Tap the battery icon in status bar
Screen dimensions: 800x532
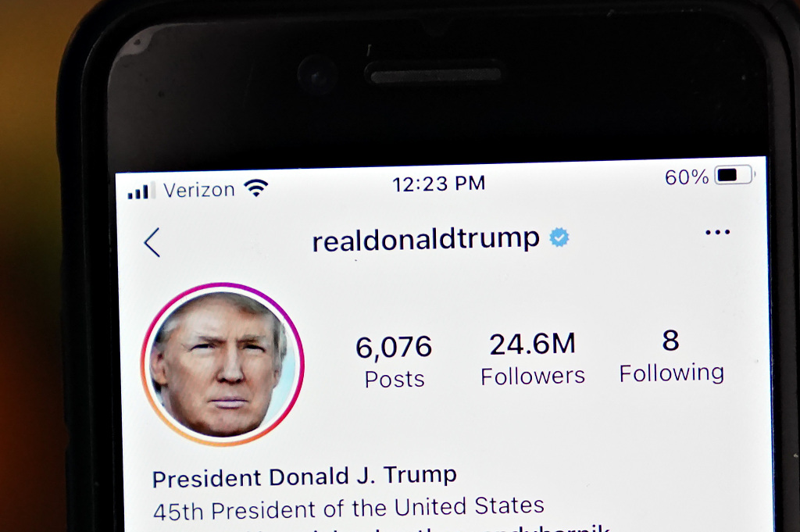734,175
